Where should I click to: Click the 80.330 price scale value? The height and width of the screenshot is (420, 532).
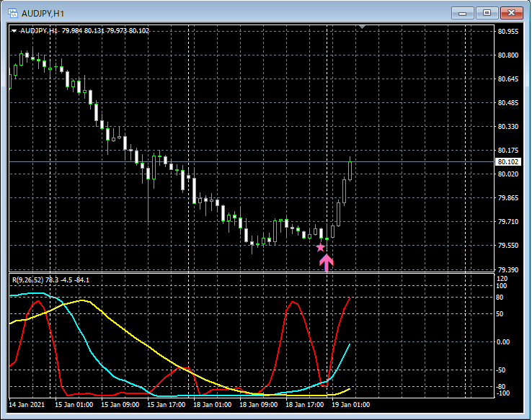pos(508,127)
